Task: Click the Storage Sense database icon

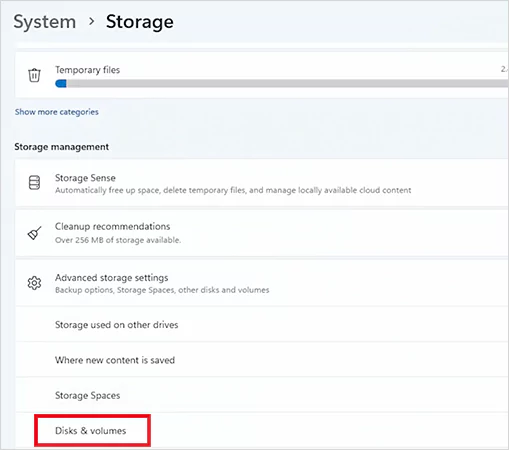Action: click(x=34, y=183)
